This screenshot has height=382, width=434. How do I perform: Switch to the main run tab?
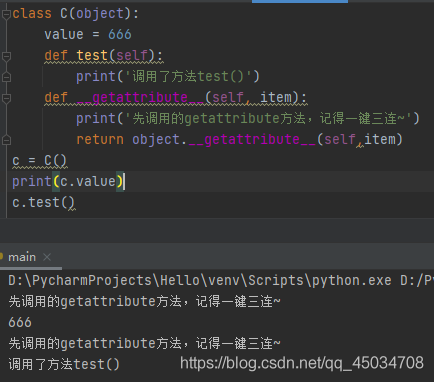pos(22,257)
